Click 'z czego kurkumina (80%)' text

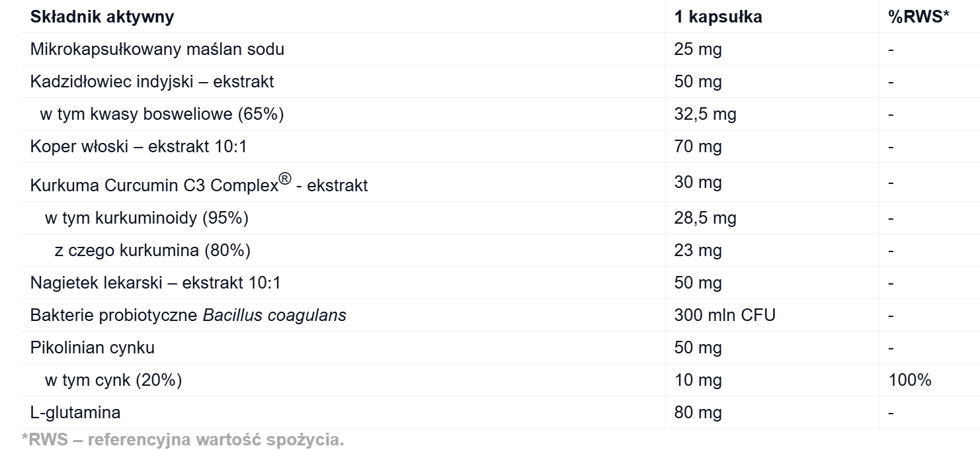coord(152,250)
